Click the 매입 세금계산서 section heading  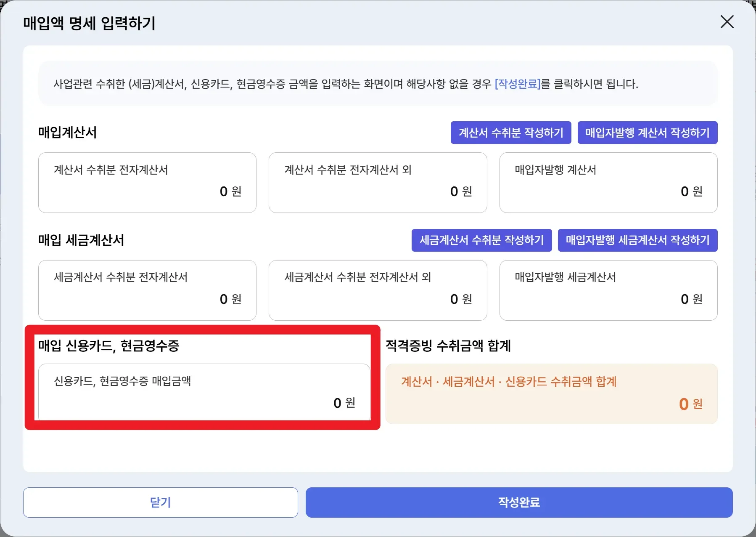click(81, 240)
